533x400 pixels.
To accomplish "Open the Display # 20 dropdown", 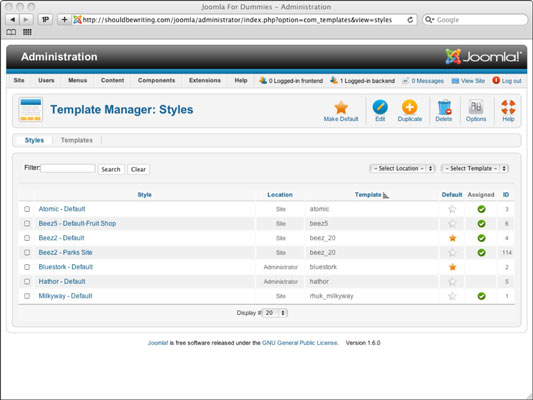I will (275, 313).
